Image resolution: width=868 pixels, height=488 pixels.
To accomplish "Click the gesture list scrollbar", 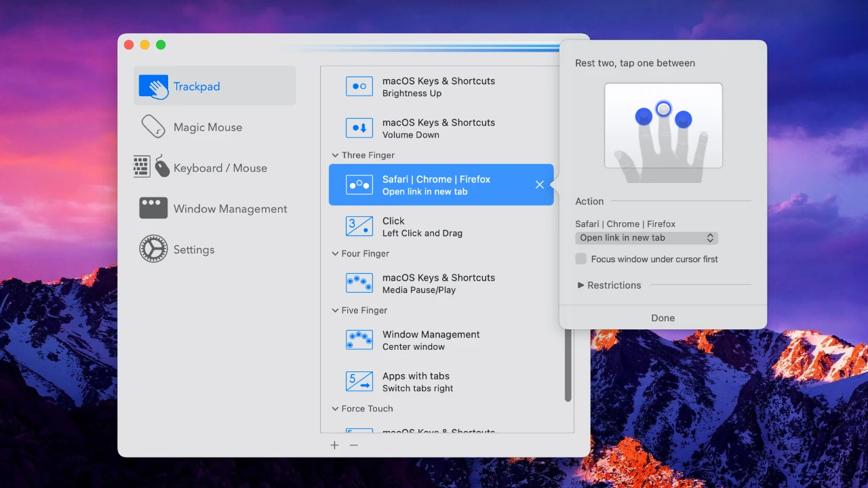I will (x=568, y=366).
